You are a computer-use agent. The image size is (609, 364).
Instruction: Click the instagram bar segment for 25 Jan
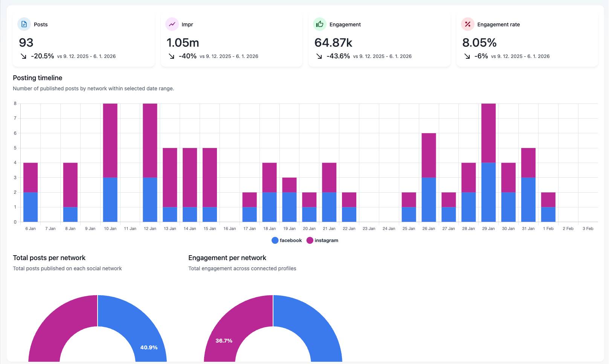coord(409,200)
